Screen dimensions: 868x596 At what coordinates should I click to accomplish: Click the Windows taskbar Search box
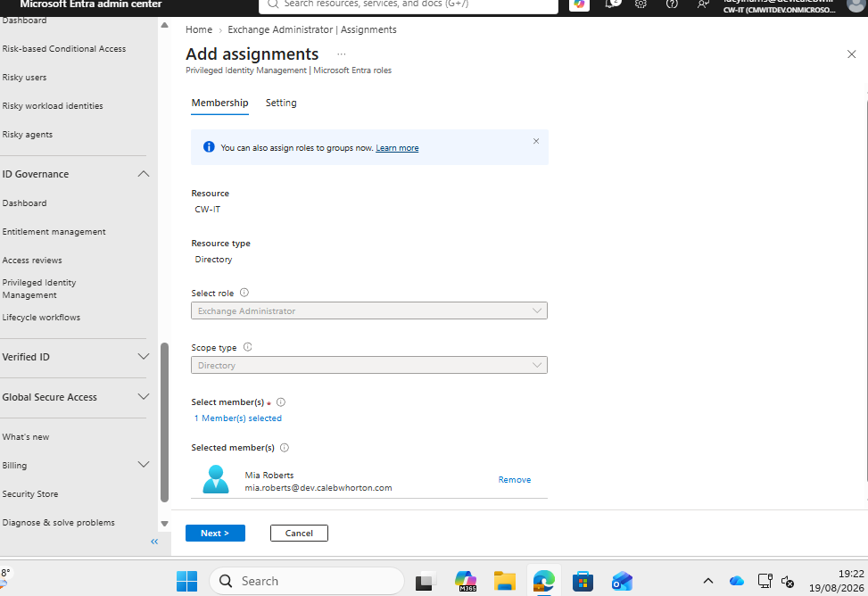(307, 581)
